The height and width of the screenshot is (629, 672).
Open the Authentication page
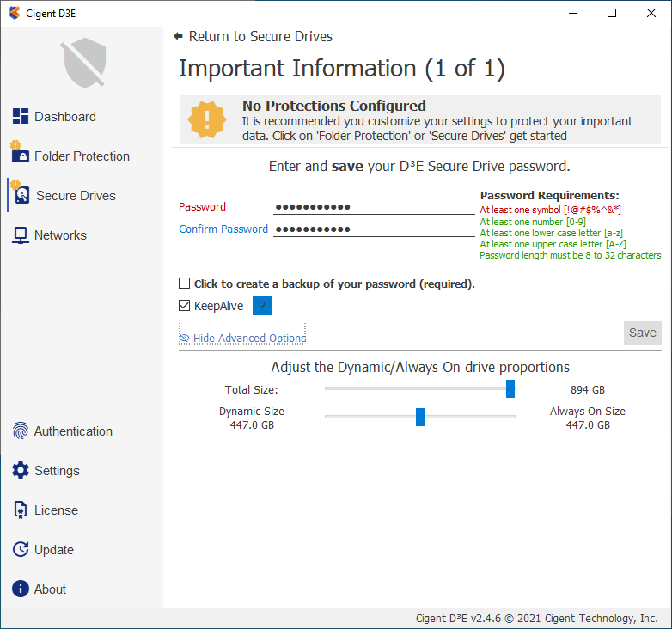[x=73, y=431]
